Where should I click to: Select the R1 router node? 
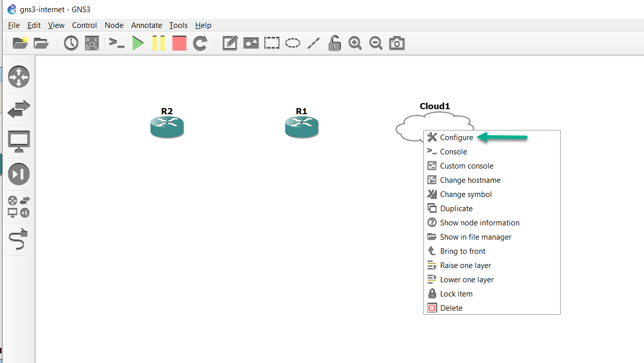pos(302,127)
